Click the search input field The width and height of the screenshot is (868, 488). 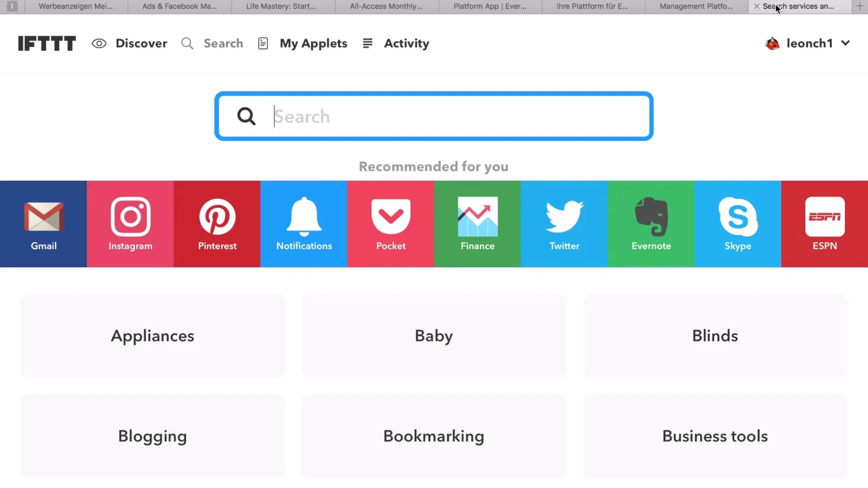[434, 116]
